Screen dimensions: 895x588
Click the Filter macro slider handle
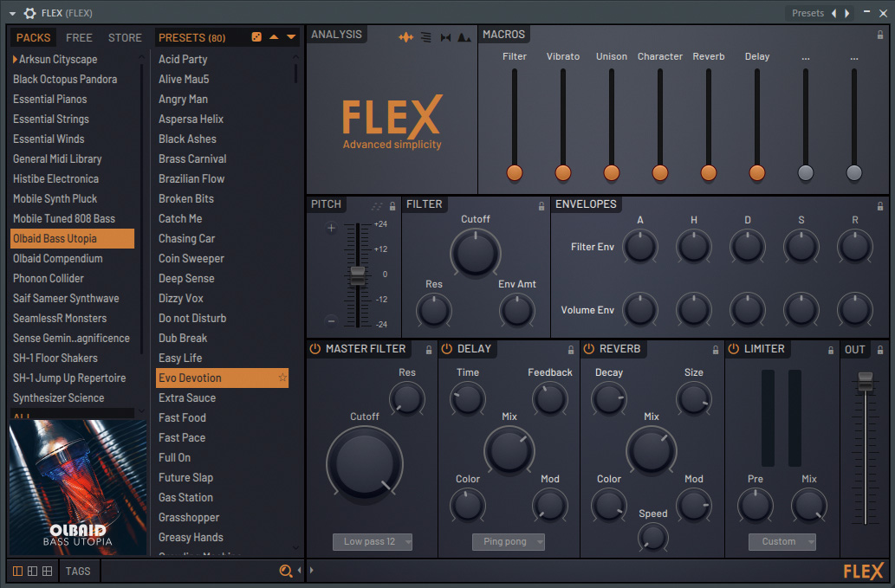tap(515, 173)
